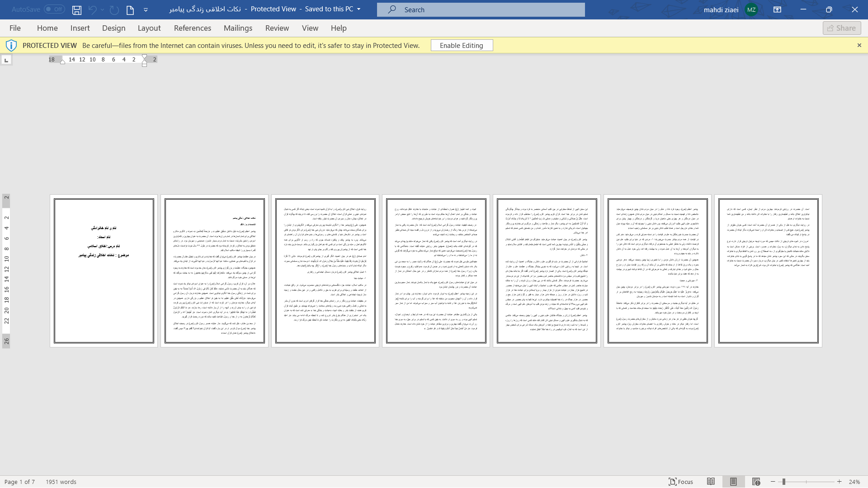Click the zoom in plus button
Viewport: 868px width, 488px height.
[840, 482]
